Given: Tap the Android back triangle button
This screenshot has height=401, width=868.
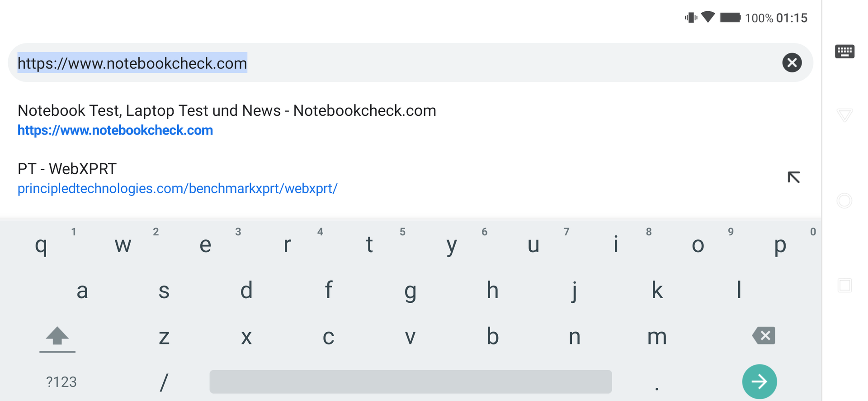Looking at the screenshot, I should 844,115.
